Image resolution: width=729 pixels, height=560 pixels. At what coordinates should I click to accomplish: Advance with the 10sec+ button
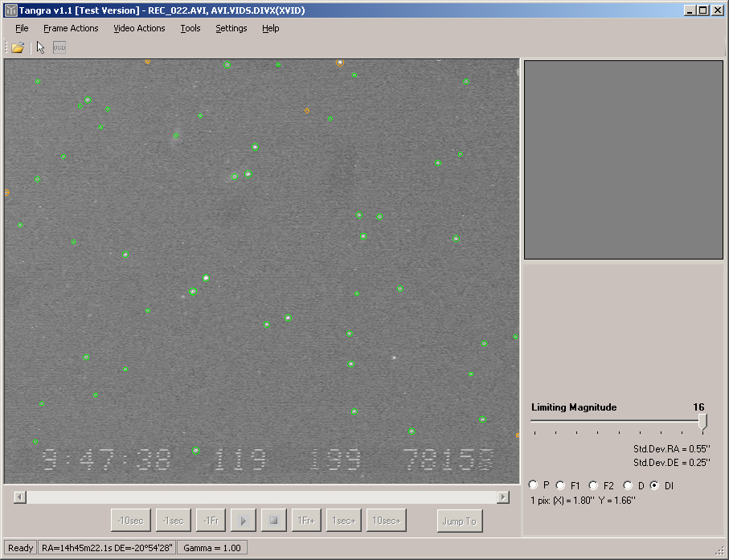click(x=387, y=521)
